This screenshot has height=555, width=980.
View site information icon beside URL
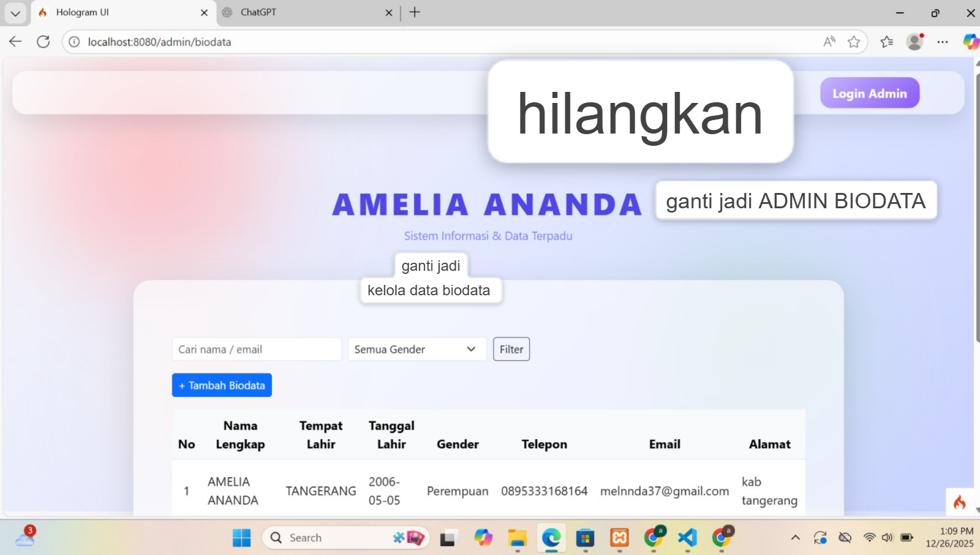pyautogui.click(x=74, y=42)
